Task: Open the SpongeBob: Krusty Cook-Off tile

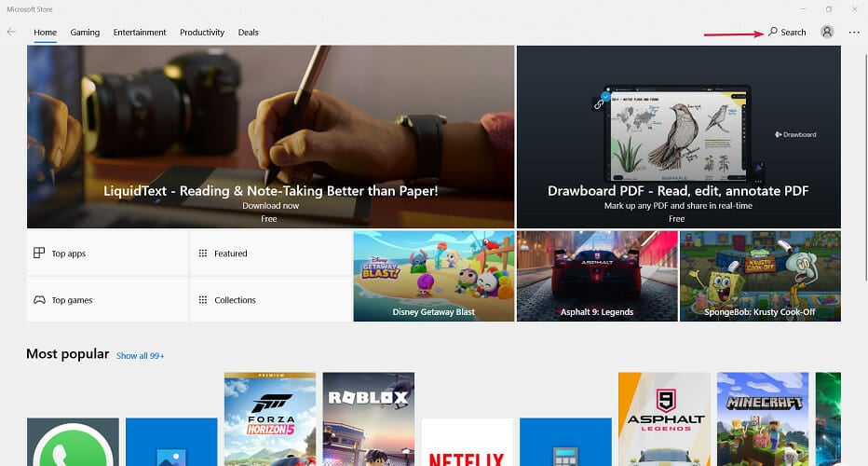Action: (x=760, y=276)
